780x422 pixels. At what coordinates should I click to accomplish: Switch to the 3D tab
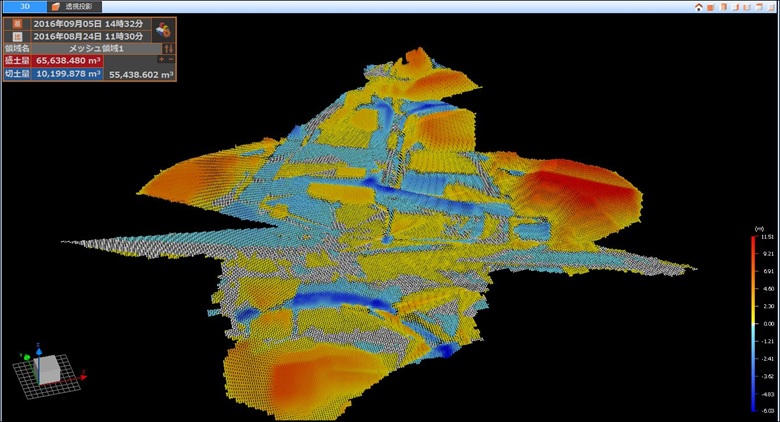tap(24, 6)
